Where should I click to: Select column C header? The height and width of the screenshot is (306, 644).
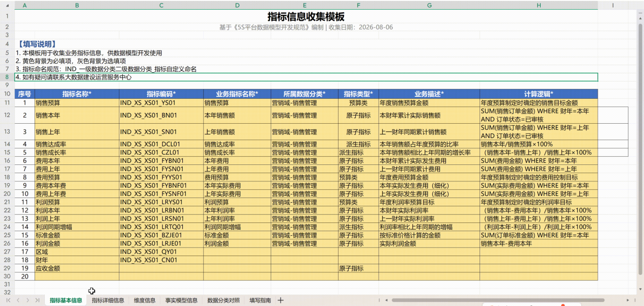tap(161, 5)
